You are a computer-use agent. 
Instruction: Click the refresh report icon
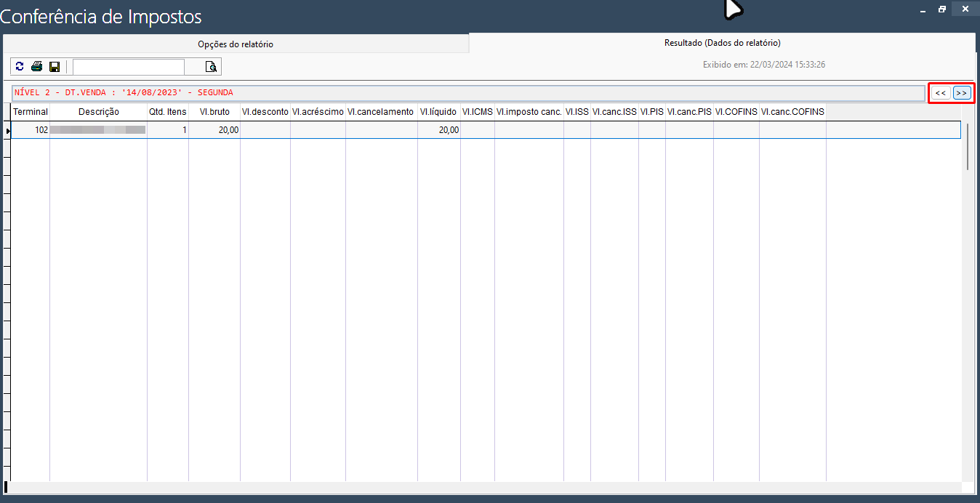[x=20, y=67]
